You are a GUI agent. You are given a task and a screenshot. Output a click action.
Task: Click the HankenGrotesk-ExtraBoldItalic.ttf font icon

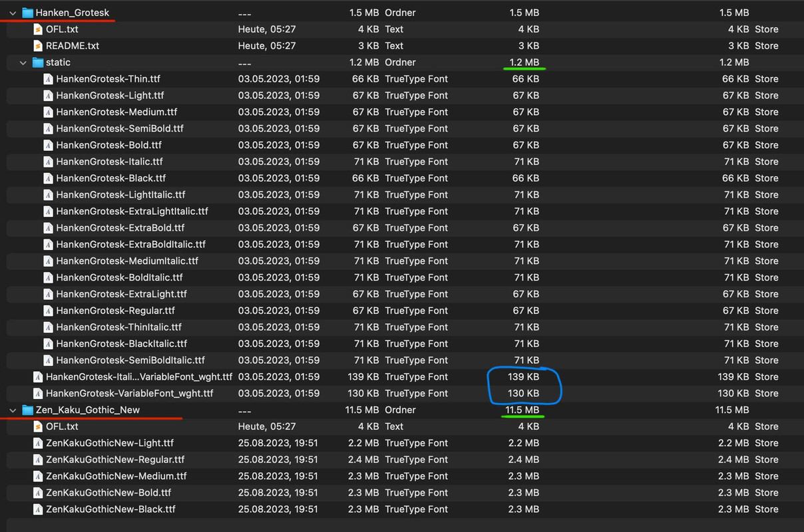[48, 245]
